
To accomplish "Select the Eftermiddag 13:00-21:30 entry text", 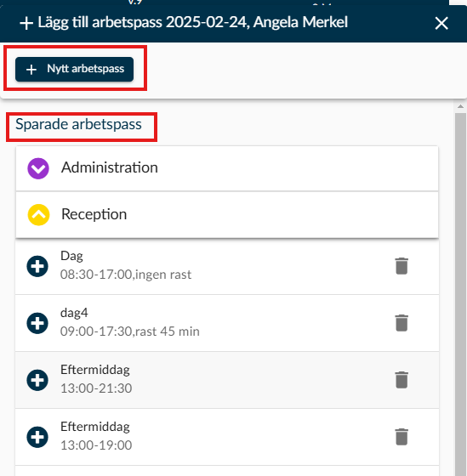I will coord(96,379).
